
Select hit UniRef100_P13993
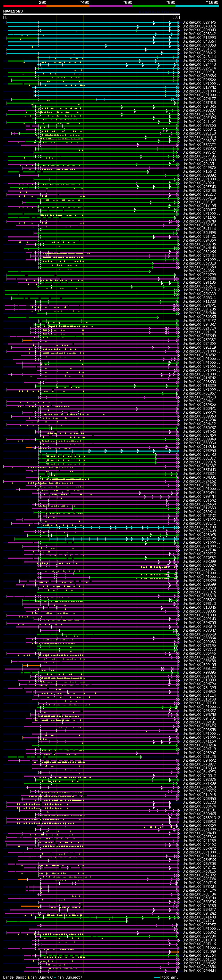pos(199,38)
